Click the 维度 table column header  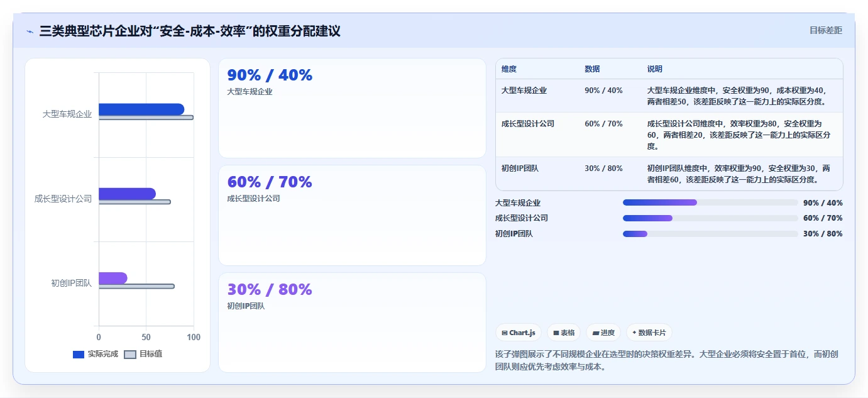click(x=509, y=69)
